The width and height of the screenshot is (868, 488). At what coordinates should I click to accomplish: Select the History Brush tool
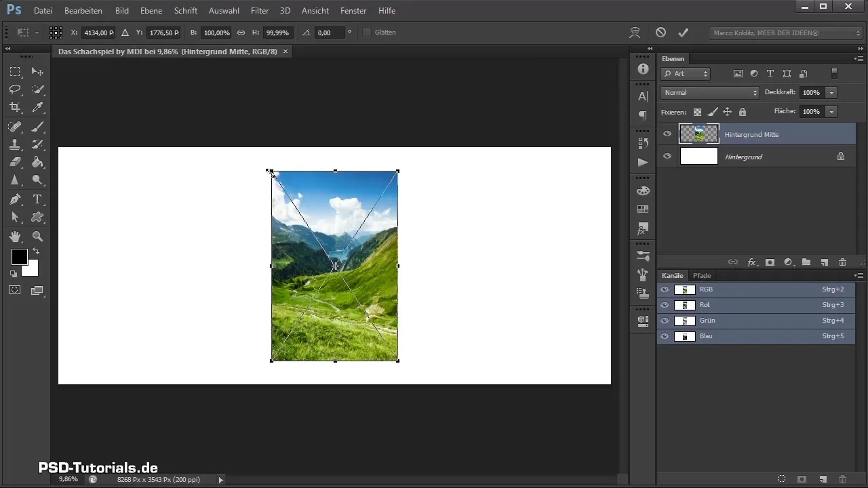click(37, 144)
